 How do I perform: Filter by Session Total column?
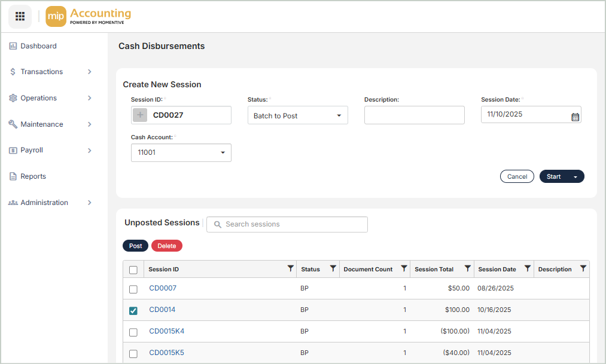click(x=467, y=269)
